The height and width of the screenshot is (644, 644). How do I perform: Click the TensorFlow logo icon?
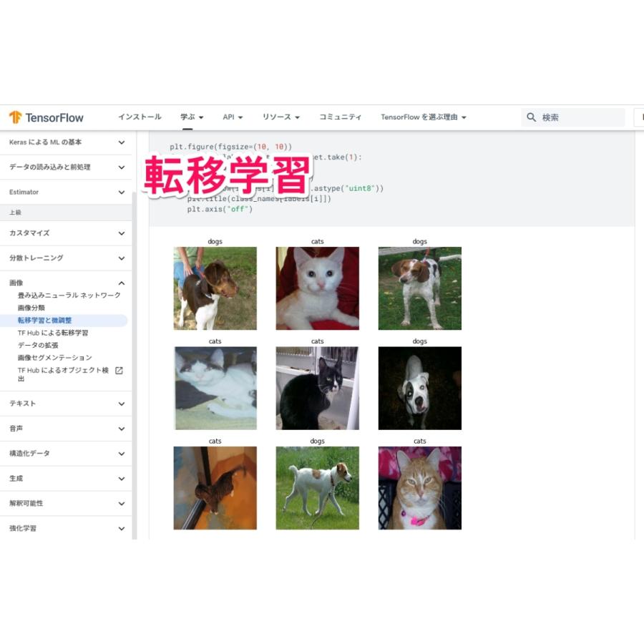click(x=16, y=117)
